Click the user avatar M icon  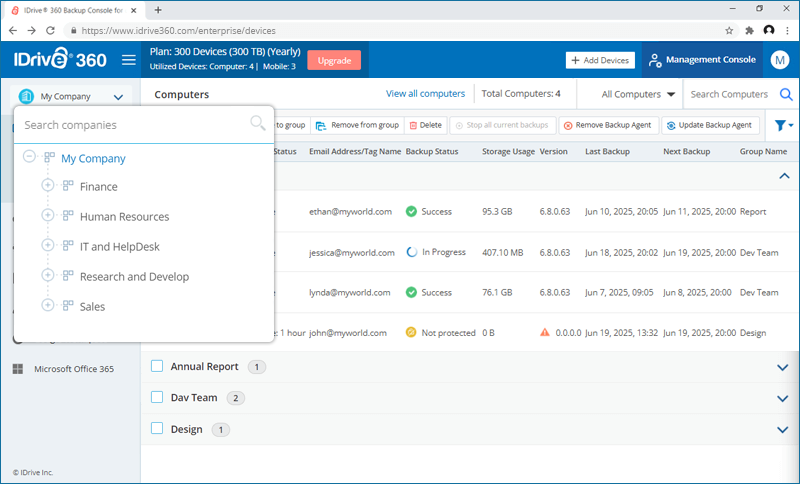click(780, 60)
